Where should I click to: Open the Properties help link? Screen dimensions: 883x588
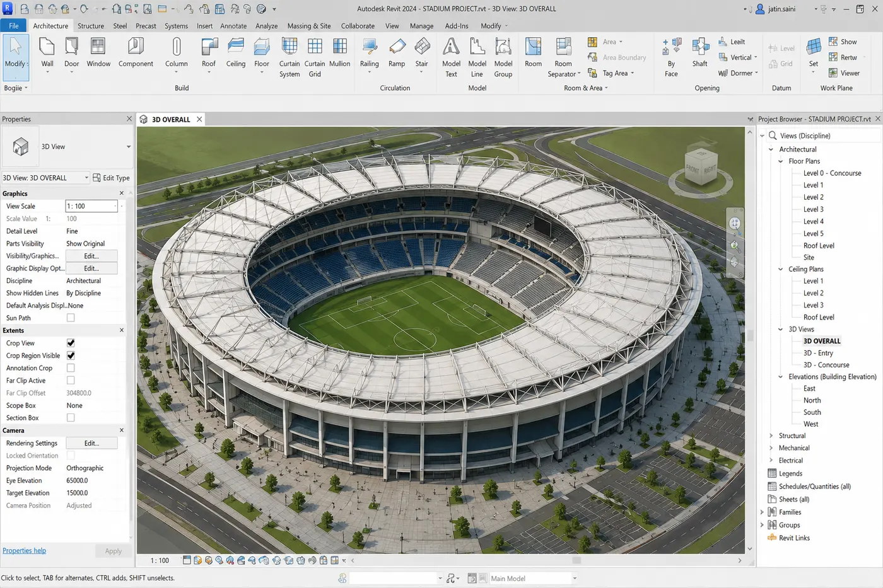tap(24, 551)
